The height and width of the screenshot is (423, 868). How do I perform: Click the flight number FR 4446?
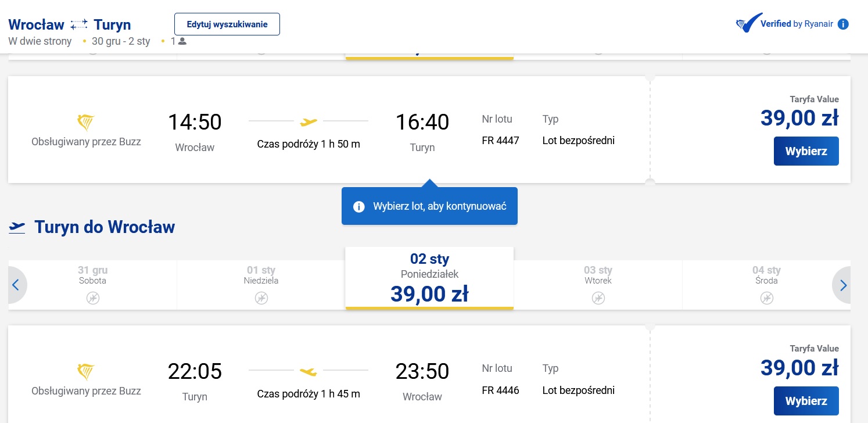500,390
